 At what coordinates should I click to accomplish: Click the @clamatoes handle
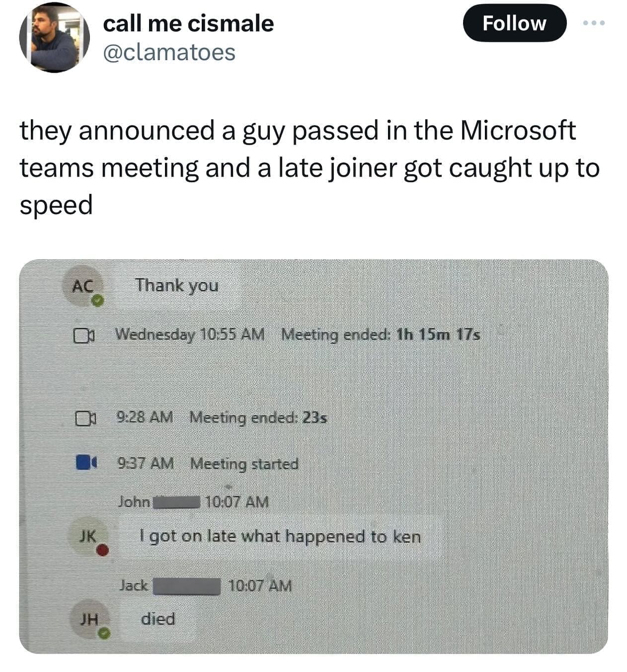169,53
